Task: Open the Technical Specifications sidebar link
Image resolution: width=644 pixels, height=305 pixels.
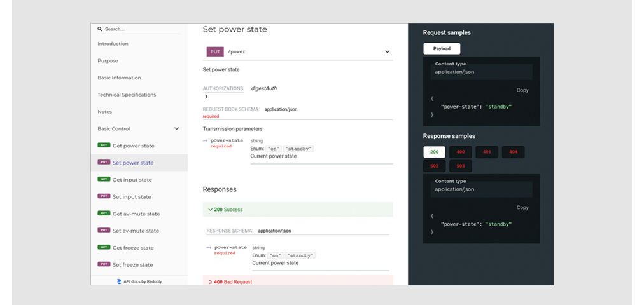Action: (127, 95)
